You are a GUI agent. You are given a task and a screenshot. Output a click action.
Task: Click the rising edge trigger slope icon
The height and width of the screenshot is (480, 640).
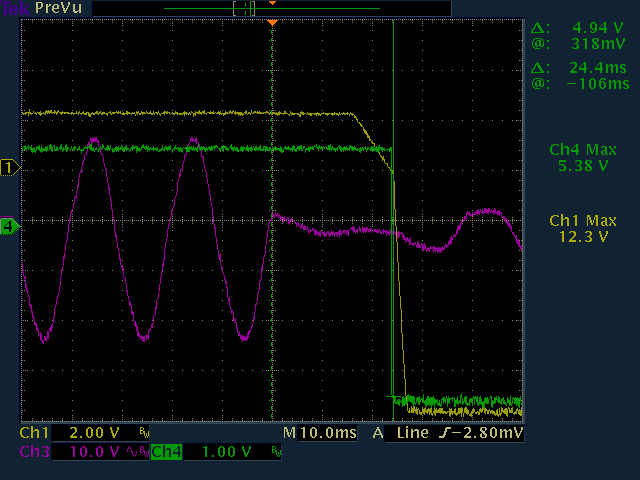(x=444, y=433)
